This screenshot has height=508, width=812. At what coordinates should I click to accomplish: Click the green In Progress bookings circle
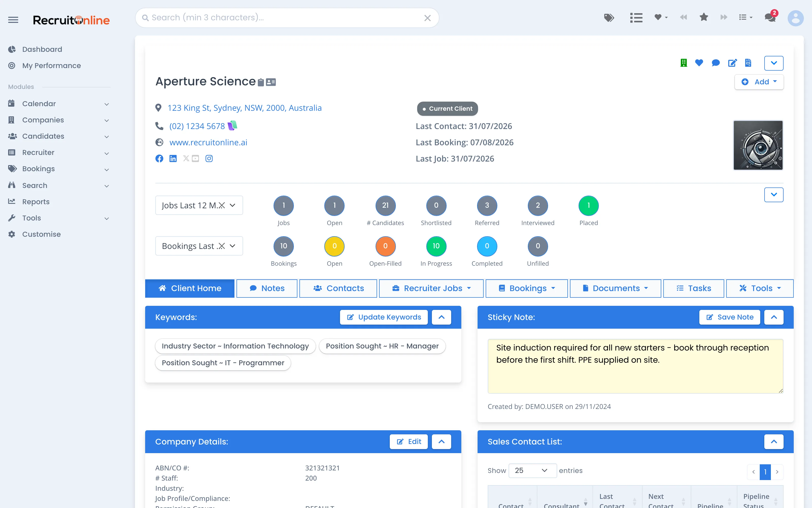tap(436, 246)
